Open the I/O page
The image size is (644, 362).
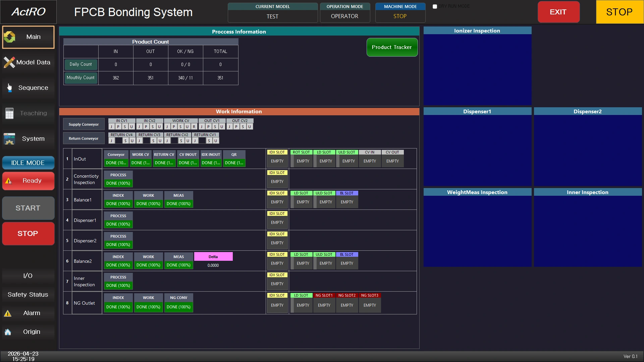click(x=28, y=276)
